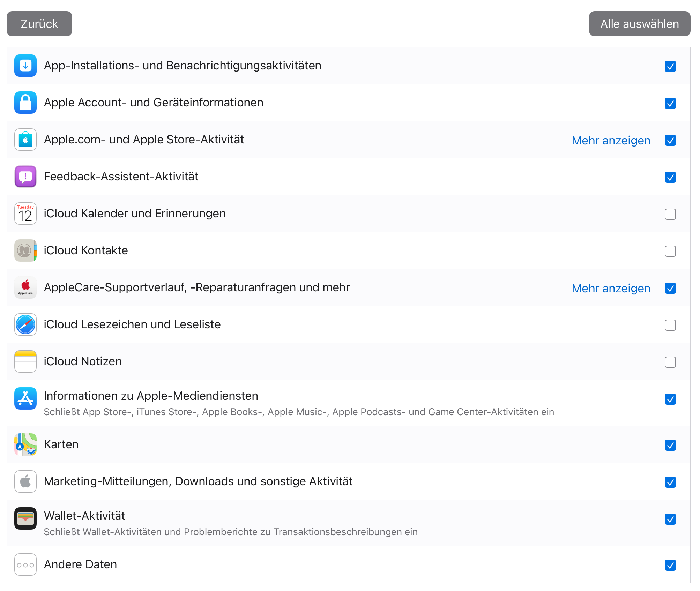This screenshot has width=700, height=591.
Task: Deselect the Andere Daten checkbox
Action: 670,565
